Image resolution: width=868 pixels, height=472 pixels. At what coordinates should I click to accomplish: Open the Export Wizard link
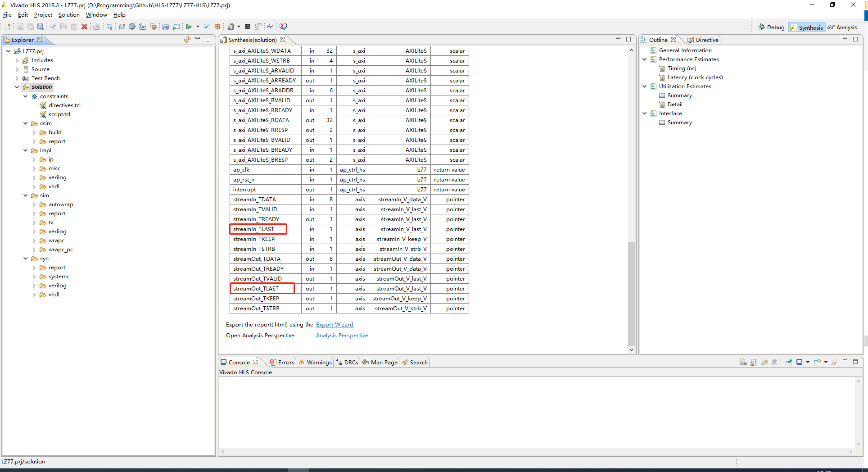[335, 324]
